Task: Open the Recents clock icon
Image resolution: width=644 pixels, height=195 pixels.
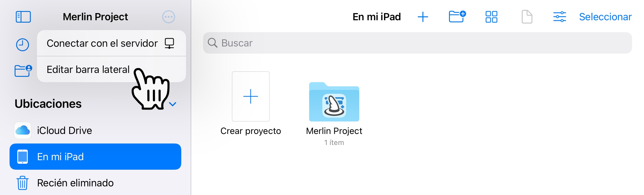Action: coord(22,45)
